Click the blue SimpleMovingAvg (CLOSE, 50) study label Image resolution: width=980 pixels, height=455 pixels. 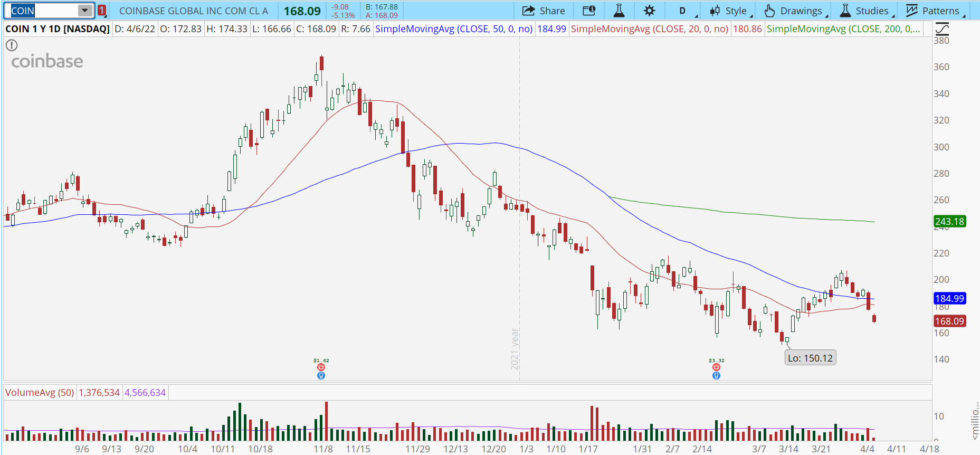click(454, 29)
